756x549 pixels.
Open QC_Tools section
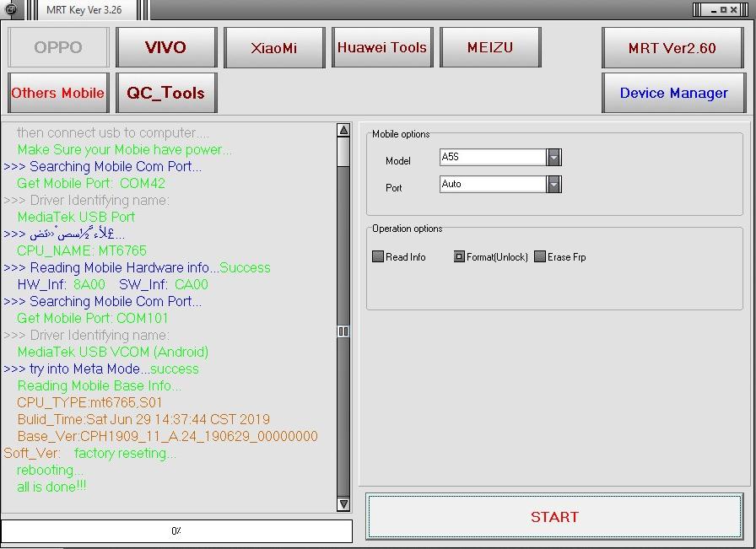click(166, 93)
